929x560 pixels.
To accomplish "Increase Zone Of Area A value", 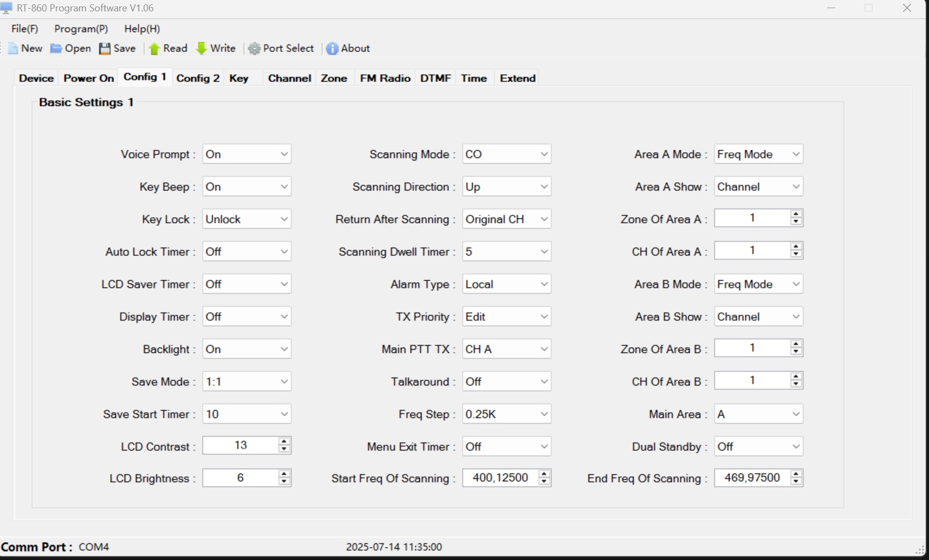I will tap(796, 214).
